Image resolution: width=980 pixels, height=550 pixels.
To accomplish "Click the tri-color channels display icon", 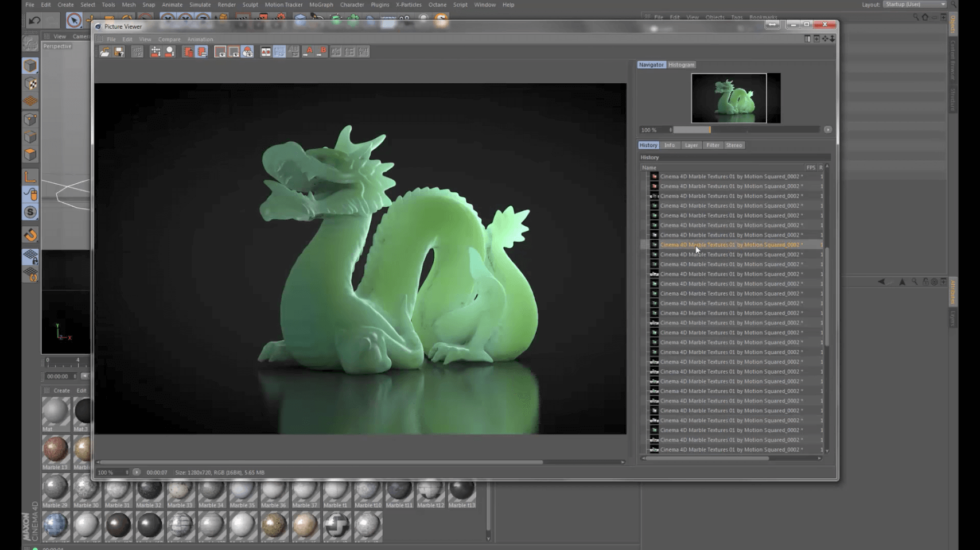I will tap(247, 52).
